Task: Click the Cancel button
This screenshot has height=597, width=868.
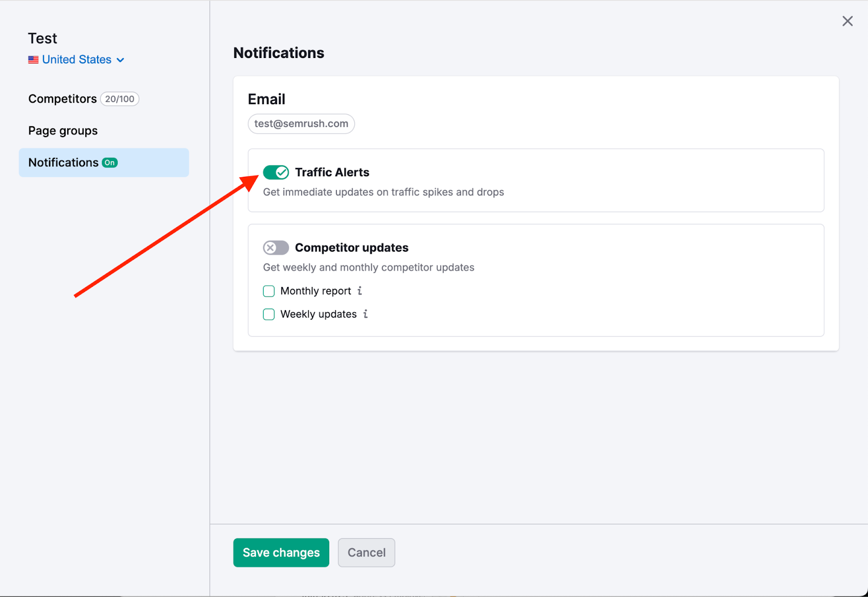Action: (x=366, y=553)
